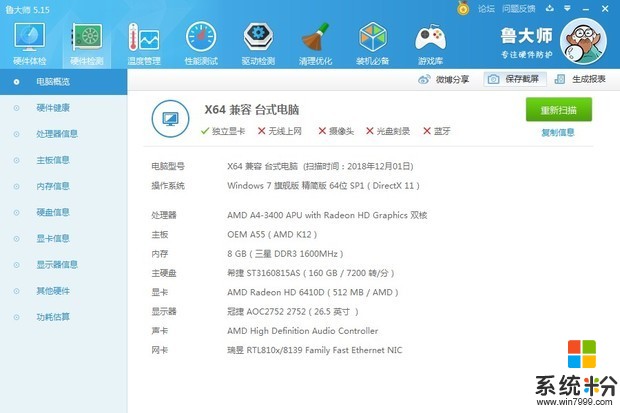Open 论坛 forum link
Screen dimensions: 620x413
pyautogui.click(x=486, y=9)
